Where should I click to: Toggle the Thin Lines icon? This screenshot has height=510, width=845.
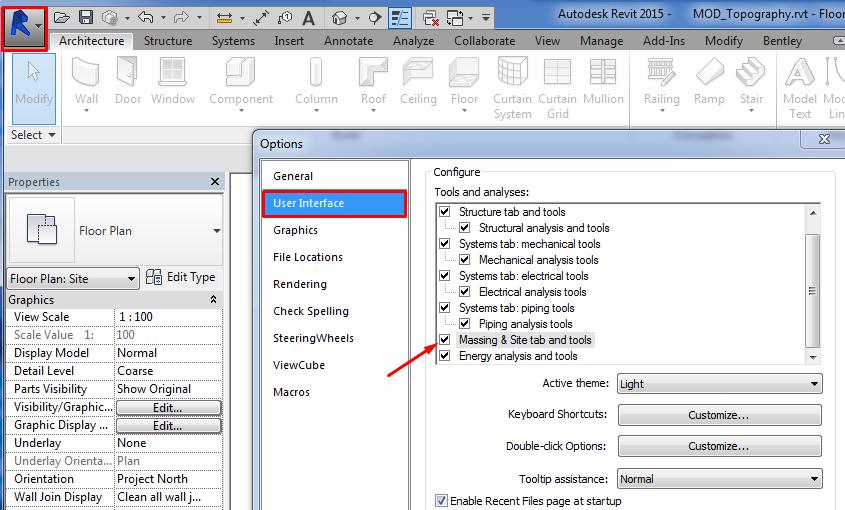point(400,18)
